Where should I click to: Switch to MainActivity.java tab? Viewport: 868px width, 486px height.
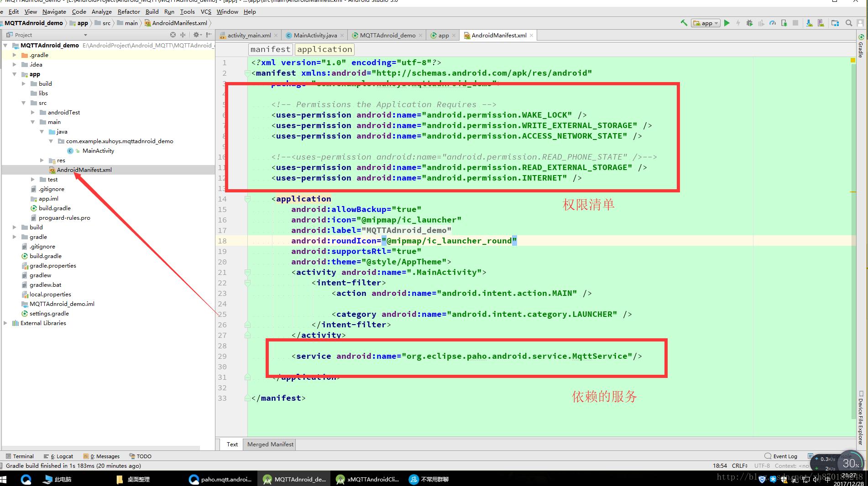click(x=315, y=35)
